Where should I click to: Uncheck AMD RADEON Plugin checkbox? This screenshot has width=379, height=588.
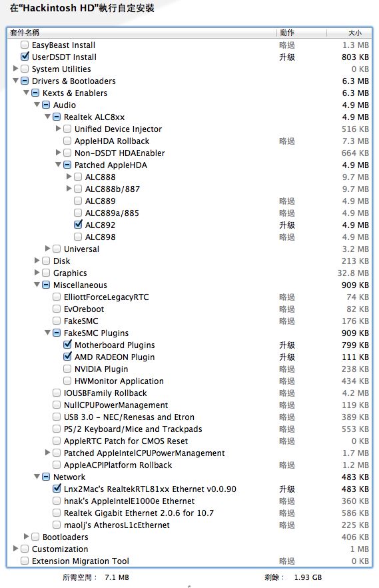pyautogui.click(x=67, y=357)
